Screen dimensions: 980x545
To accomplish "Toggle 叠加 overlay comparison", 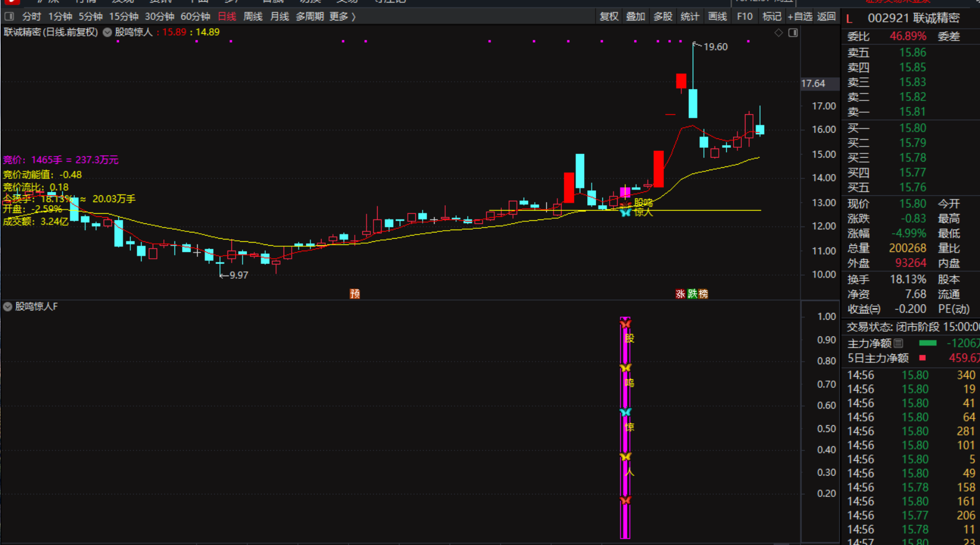I will tap(635, 16).
